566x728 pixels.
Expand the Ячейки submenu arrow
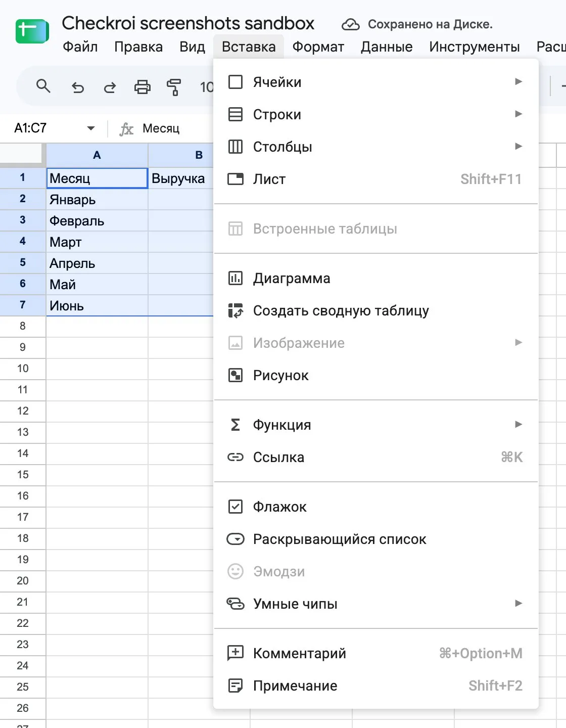coord(518,81)
